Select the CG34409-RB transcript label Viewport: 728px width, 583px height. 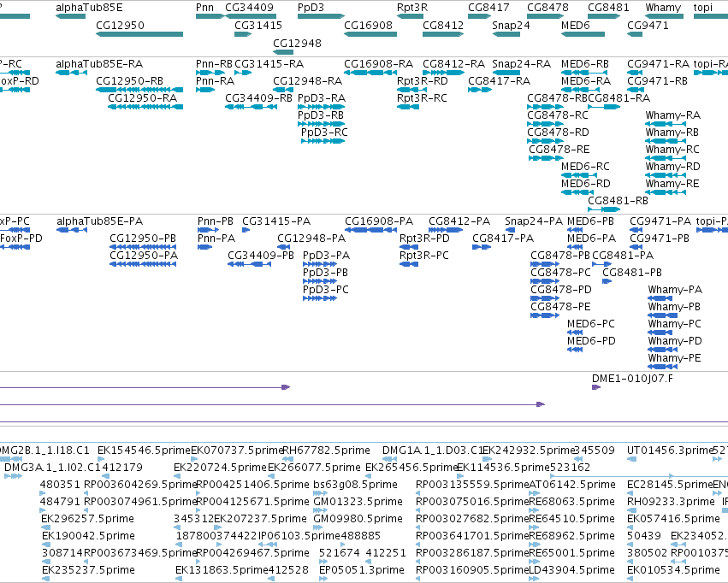tap(258, 98)
